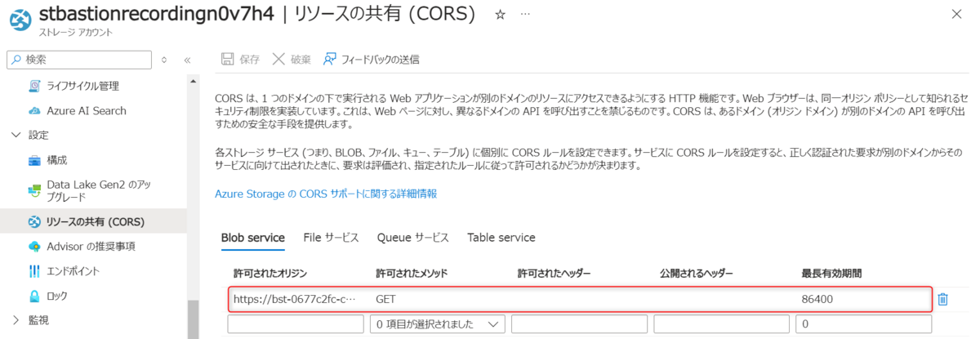Click inside the 検索 search box

pos(79,59)
